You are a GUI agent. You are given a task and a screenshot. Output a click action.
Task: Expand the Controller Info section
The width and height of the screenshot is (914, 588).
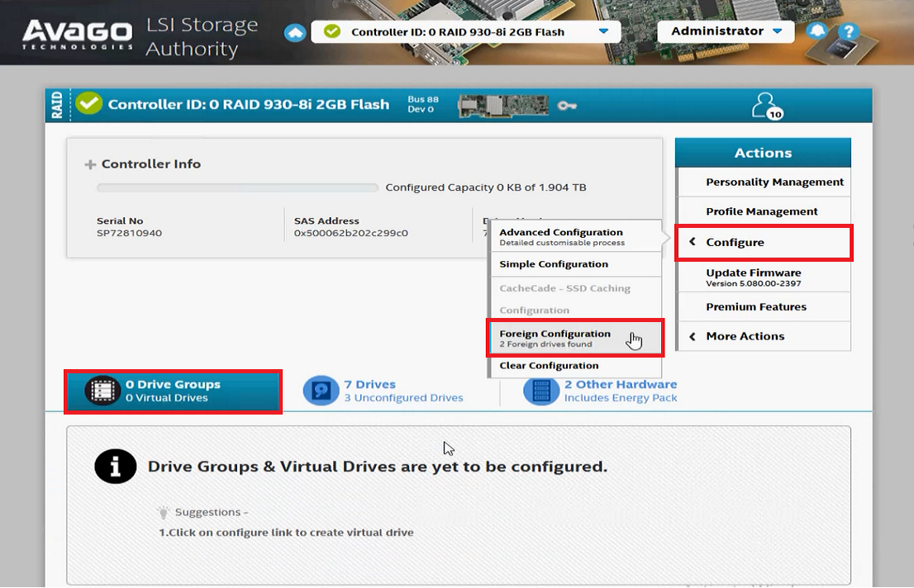coord(91,164)
